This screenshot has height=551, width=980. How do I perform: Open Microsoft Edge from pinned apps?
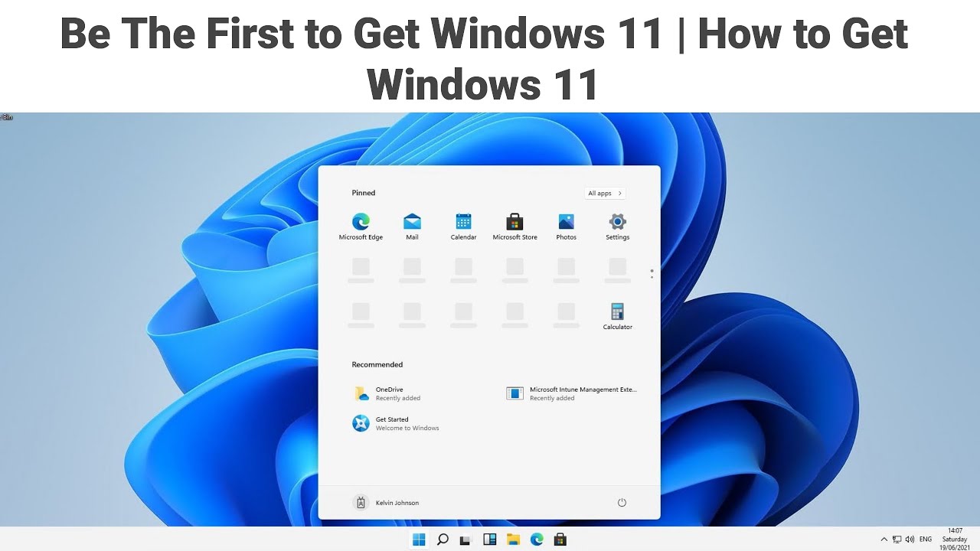[x=361, y=227]
